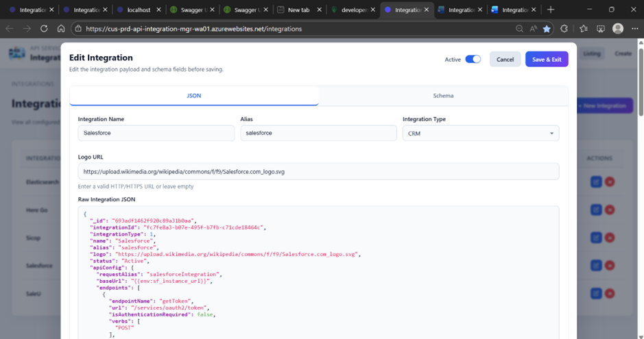644x339 pixels.
Task: Open the Integration Type CRM dropdown
Action: tap(481, 134)
